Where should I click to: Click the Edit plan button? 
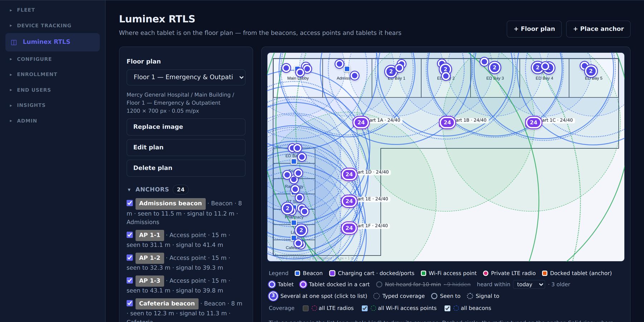point(186,147)
